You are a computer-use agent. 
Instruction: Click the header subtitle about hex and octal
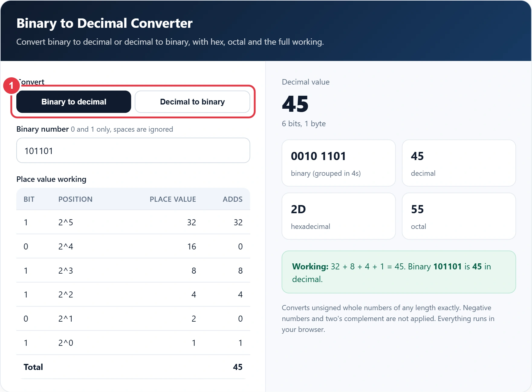click(x=170, y=42)
